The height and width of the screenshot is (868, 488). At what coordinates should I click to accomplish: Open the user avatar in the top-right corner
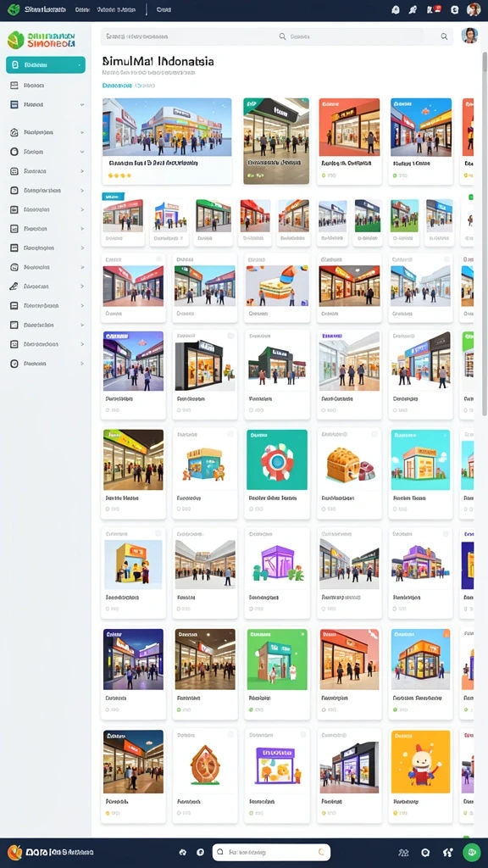[474, 9]
